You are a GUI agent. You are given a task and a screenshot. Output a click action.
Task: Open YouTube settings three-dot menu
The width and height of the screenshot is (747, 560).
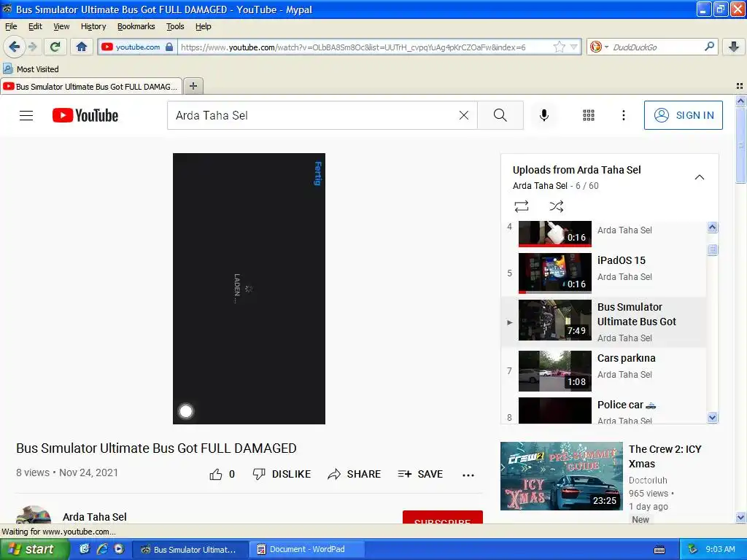[x=623, y=115]
